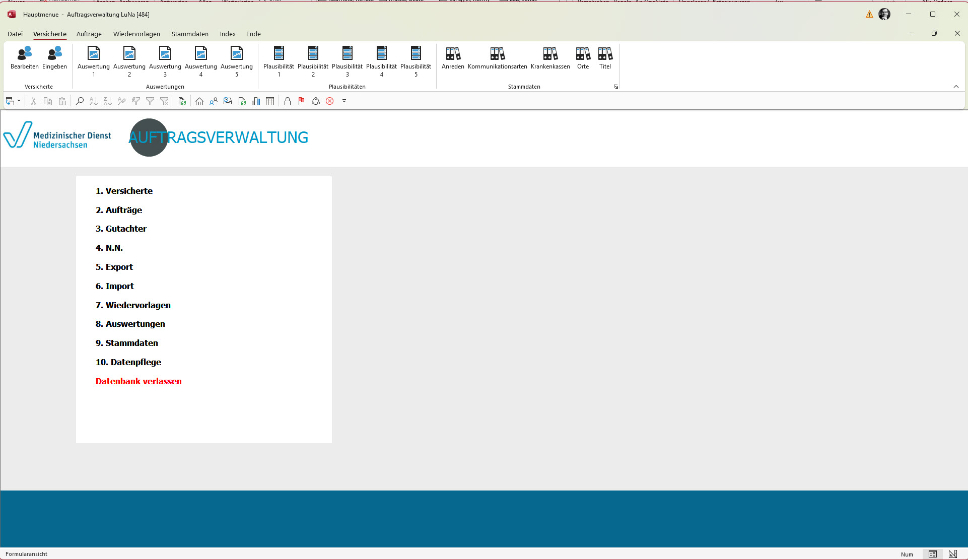Image resolution: width=968 pixels, height=560 pixels.
Task: Click the home icon in quick toolbar
Action: (199, 101)
